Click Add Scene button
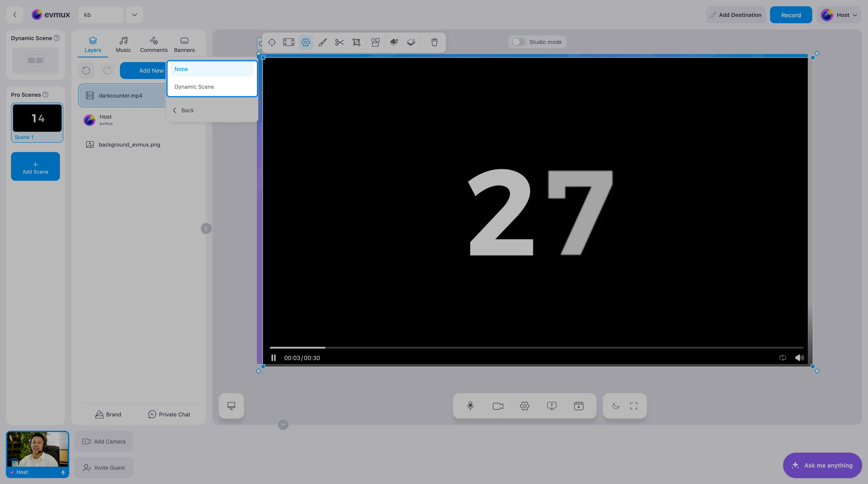868x484 pixels. click(x=35, y=166)
